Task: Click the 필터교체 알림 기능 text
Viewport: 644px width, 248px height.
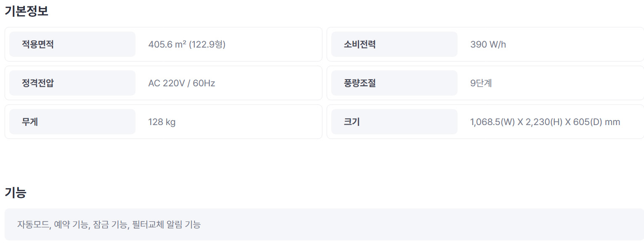Action: 166,224
